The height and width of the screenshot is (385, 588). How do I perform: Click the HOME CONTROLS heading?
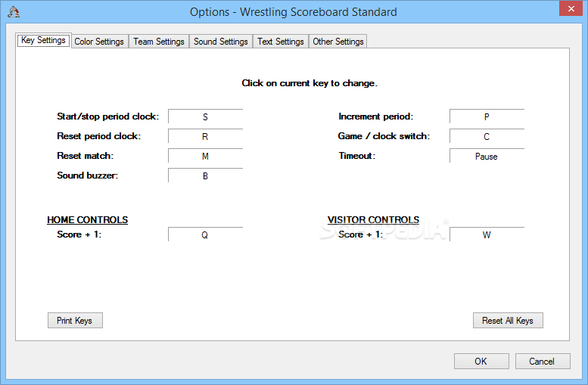tap(87, 219)
